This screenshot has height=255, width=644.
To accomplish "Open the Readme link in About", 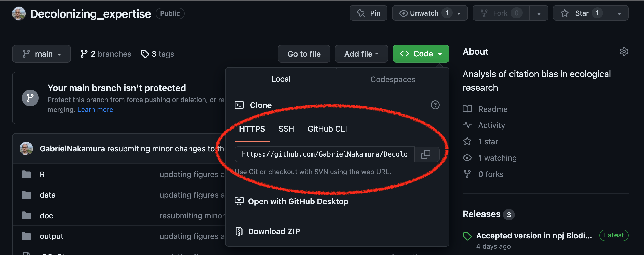I will tap(493, 109).
